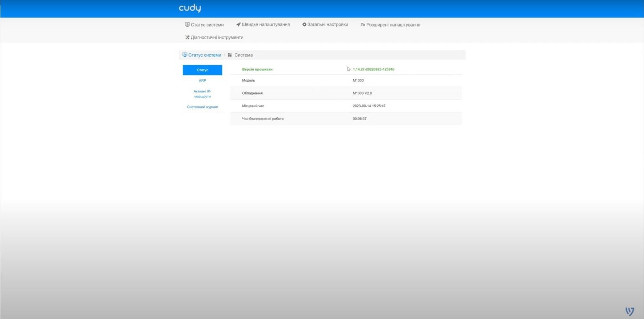Click the Cudy logo
644x319 pixels.
(190, 8)
